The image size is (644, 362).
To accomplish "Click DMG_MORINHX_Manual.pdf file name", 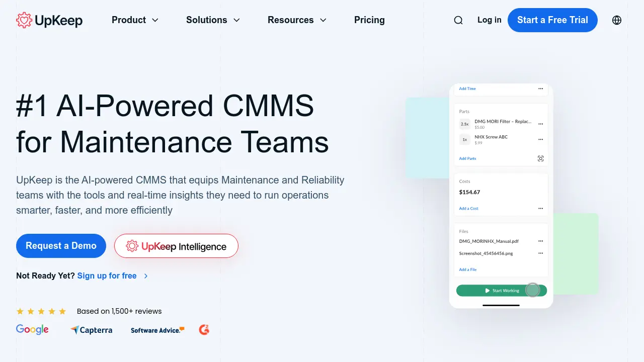I will pyautogui.click(x=489, y=241).
